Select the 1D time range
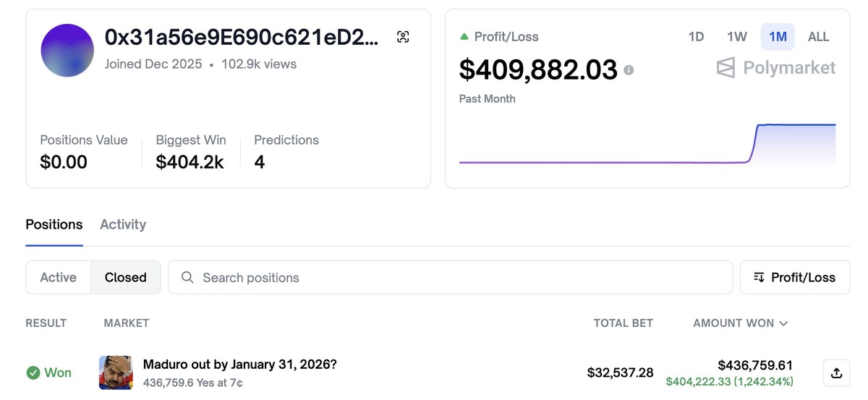Image resolution: width=868 pixels, height=400 pixels. (696, 37)
